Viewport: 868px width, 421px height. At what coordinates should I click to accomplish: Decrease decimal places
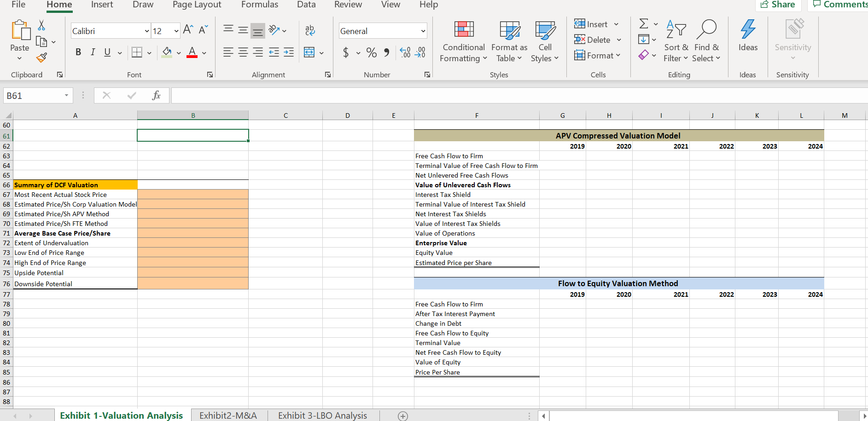[x=420, y=52]
